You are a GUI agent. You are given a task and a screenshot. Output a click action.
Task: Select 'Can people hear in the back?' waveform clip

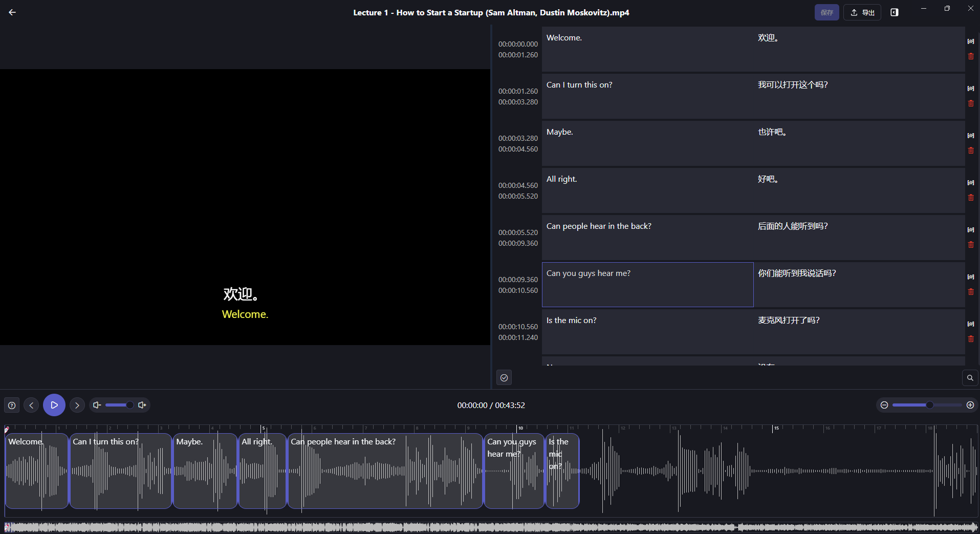click(x=385, y=471)
